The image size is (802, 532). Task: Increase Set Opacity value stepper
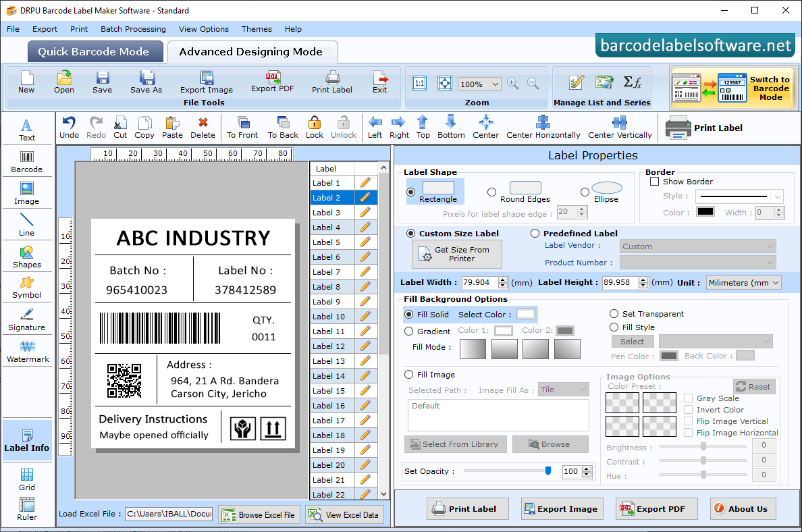[587, 468]
